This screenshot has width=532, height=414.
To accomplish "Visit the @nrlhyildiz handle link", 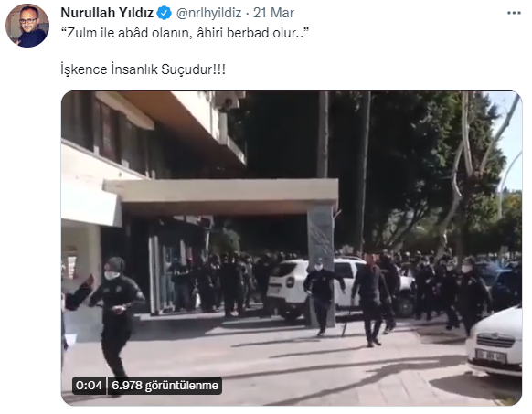I will click(208, 13).
